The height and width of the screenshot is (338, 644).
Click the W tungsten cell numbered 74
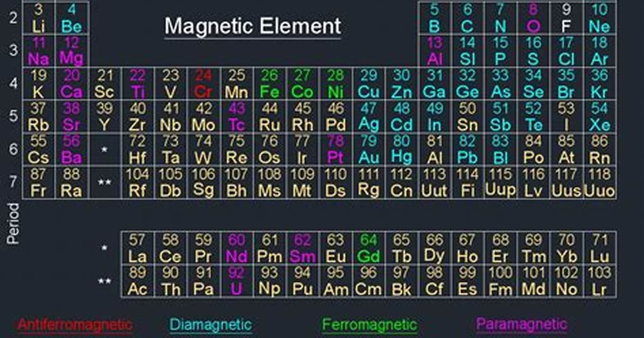point(204,150)
